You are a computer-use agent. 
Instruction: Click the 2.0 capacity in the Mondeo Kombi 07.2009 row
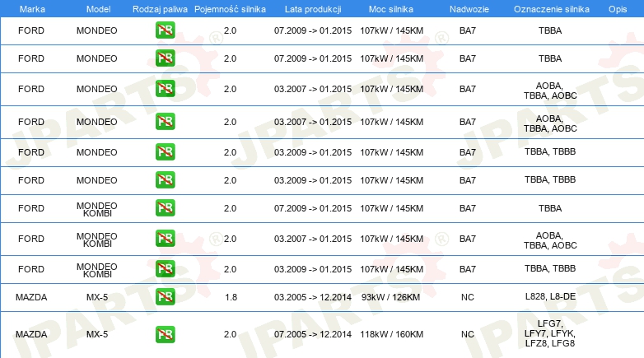tap(230, 208)
